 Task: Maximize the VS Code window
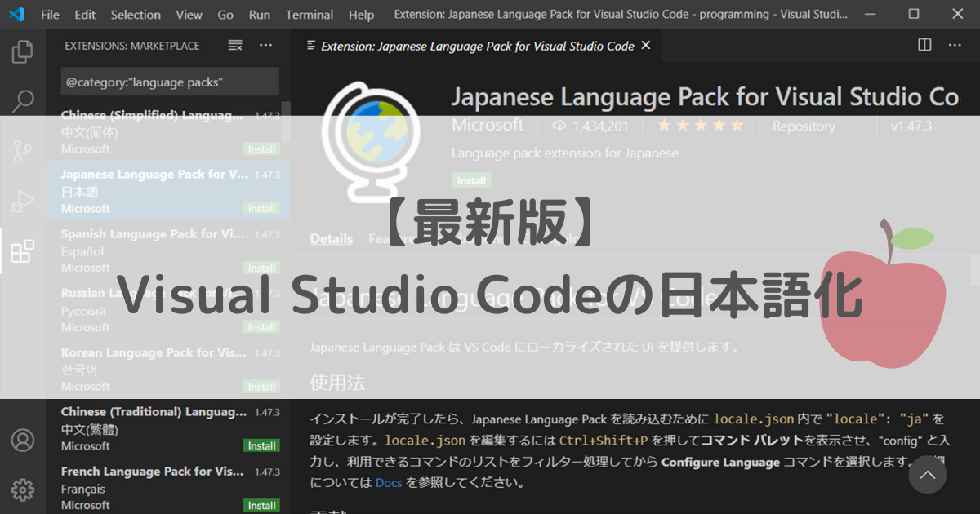[914, 14]
